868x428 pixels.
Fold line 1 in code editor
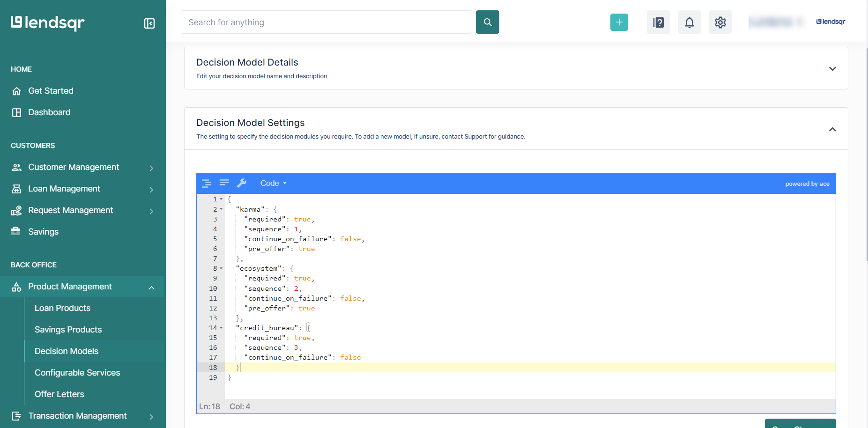[221, 199]
